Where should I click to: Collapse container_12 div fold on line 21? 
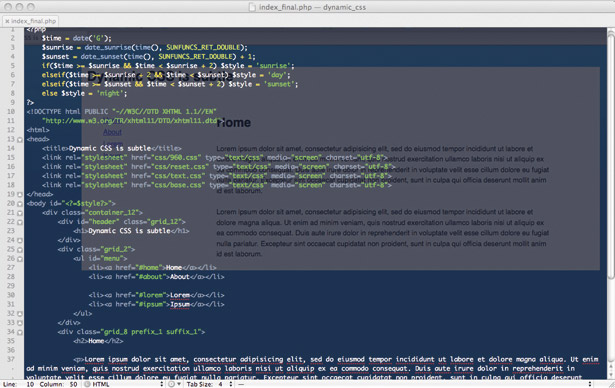[x=20, y=213]
